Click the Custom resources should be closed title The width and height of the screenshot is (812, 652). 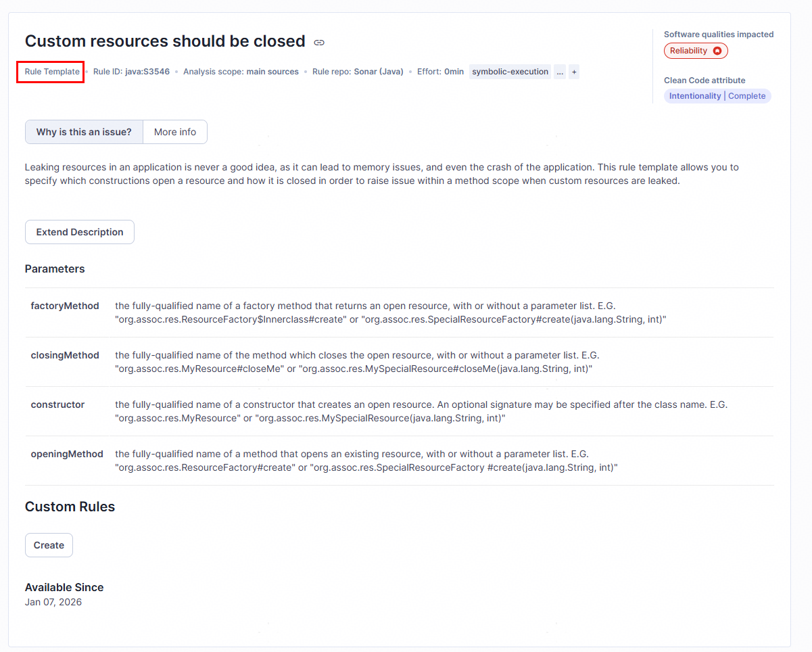(x=165, y=41)
